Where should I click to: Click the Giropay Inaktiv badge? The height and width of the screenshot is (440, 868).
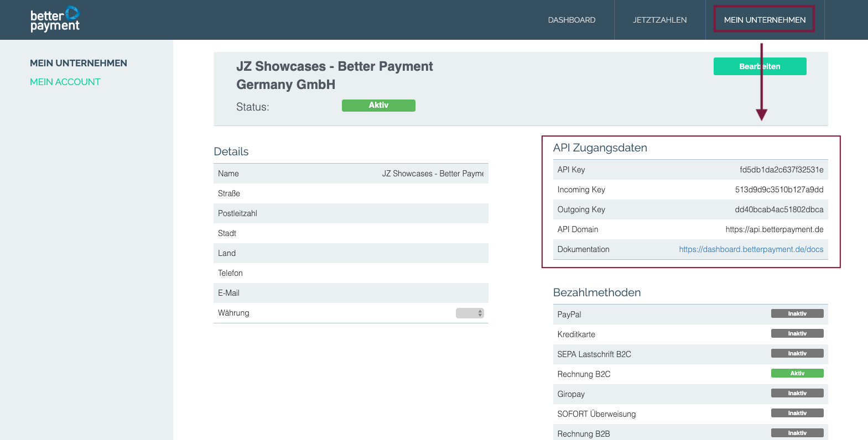click(797, 393)
